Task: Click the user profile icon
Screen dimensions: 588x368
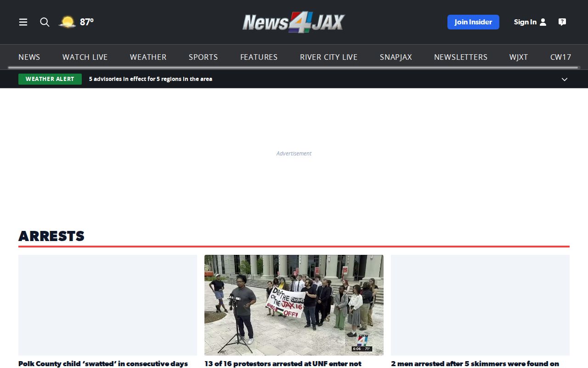Action: (543, 22)
